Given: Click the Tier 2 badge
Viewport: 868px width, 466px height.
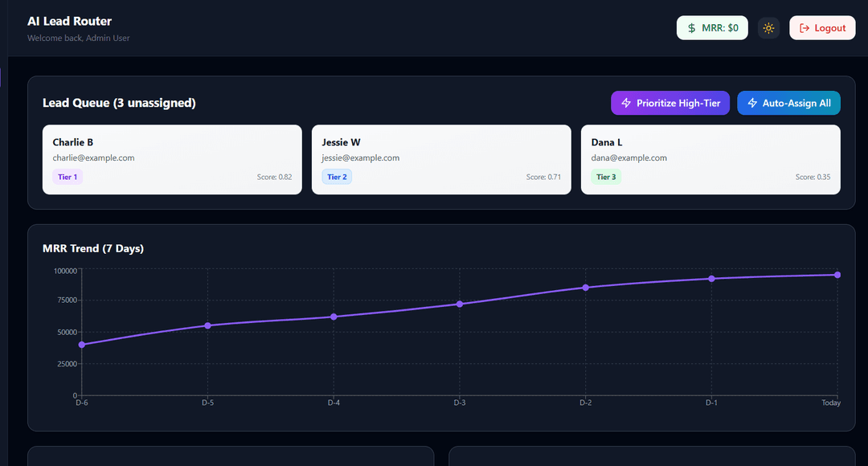Looking at the screenshot, I should coord(337,177).
